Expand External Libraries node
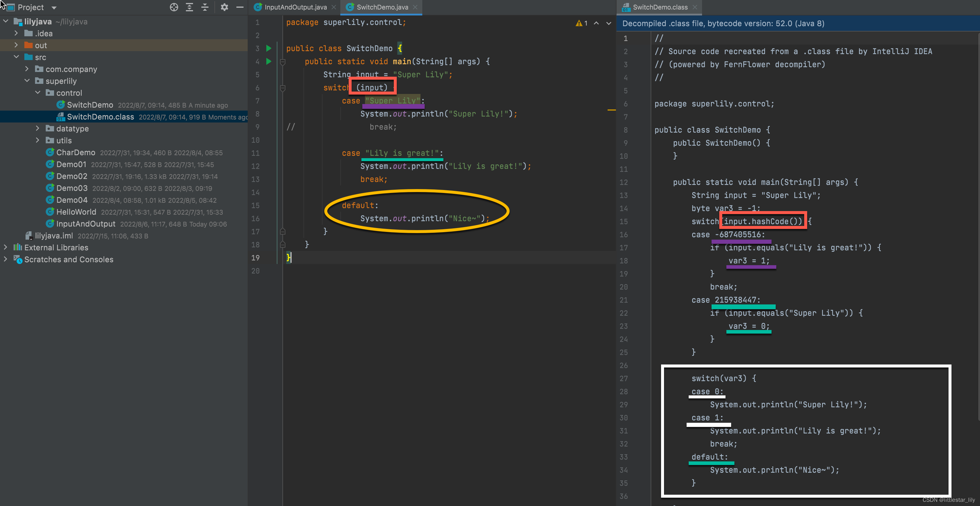 point(5,247)
